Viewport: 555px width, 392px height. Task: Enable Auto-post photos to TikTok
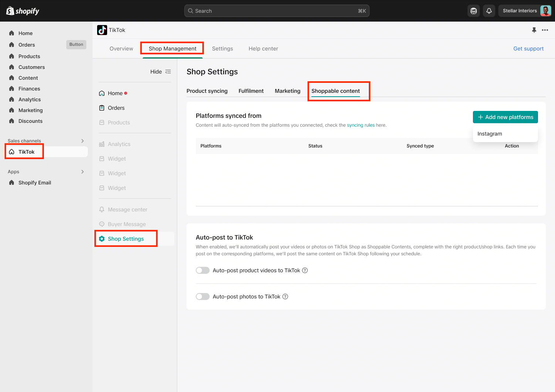pyautogui.click(x=203, y=297)
